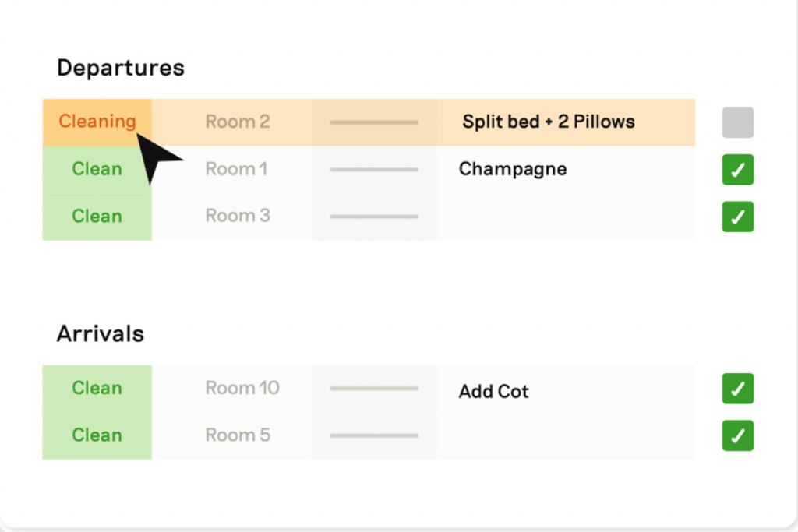
Task: Open the Add Cot note
Action: click(x=493, y=391)
